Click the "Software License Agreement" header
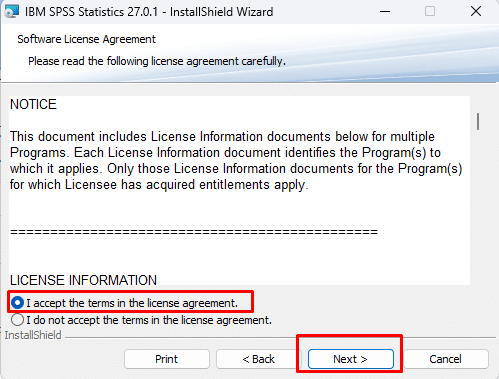Screen dimensions: 499x379 tap(86, 39)
